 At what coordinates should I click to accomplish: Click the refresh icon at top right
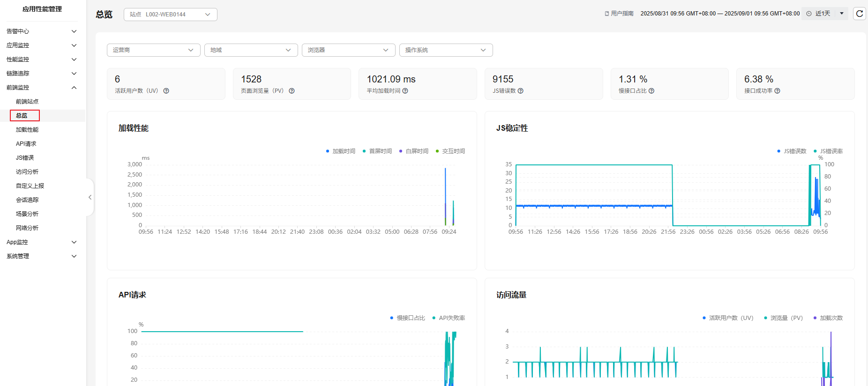click(x=859, y=14)
